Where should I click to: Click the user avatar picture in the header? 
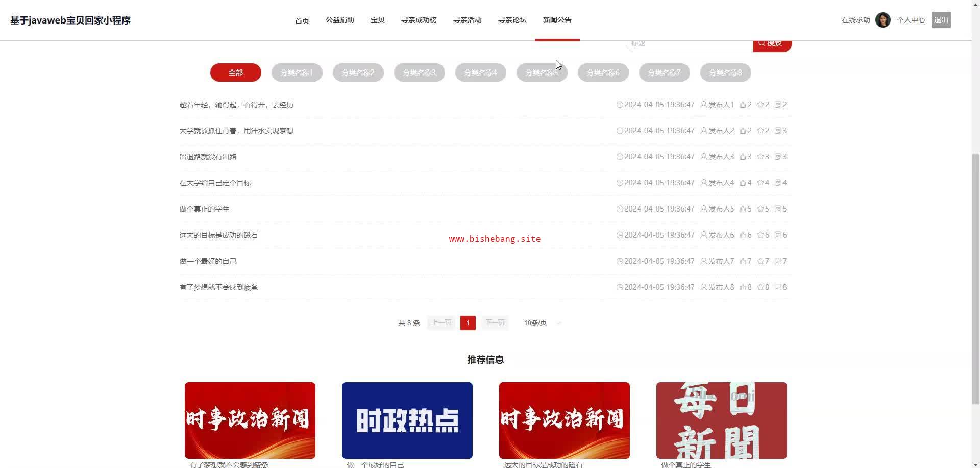(883, 20)
